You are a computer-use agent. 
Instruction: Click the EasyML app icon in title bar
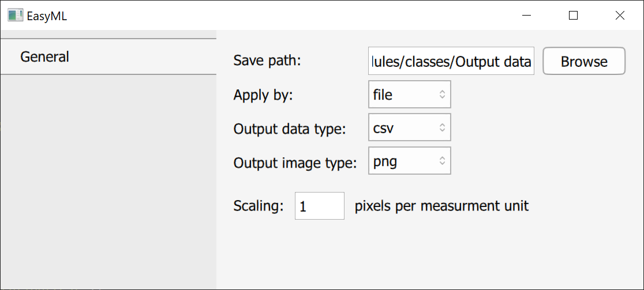point(15,16)
